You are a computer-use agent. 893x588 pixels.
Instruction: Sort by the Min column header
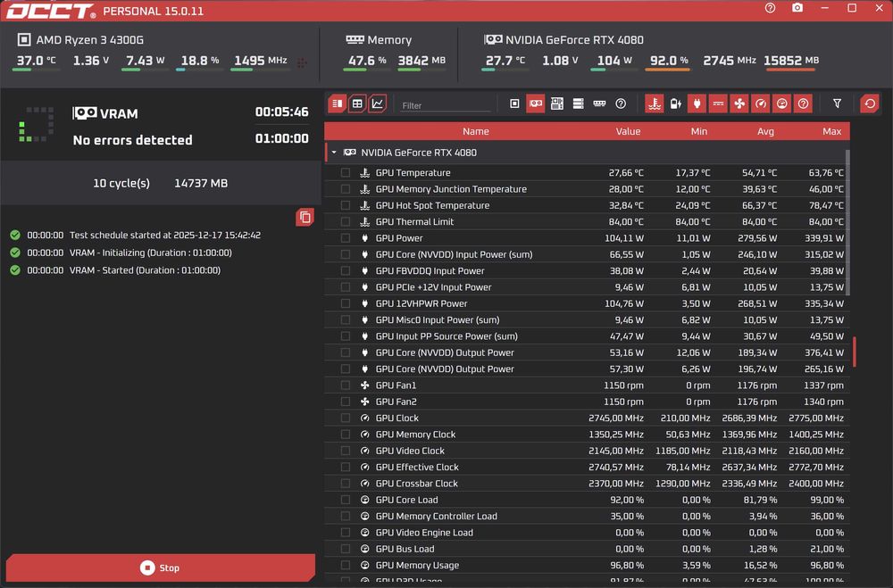[x=699, y=131]
